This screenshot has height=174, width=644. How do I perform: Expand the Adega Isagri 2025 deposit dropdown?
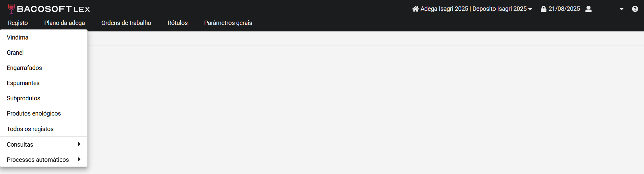(530, 9)
